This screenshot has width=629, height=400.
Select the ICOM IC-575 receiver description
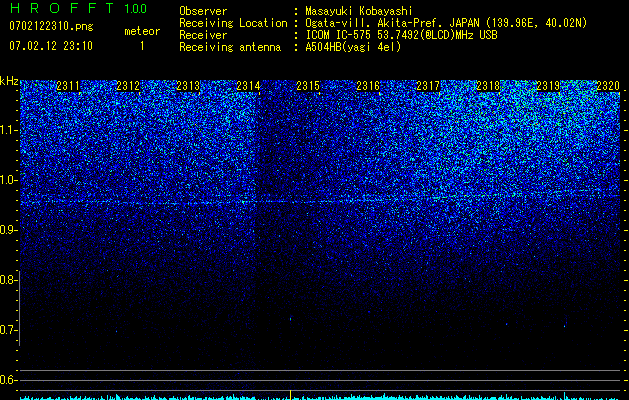click(401, 35)
